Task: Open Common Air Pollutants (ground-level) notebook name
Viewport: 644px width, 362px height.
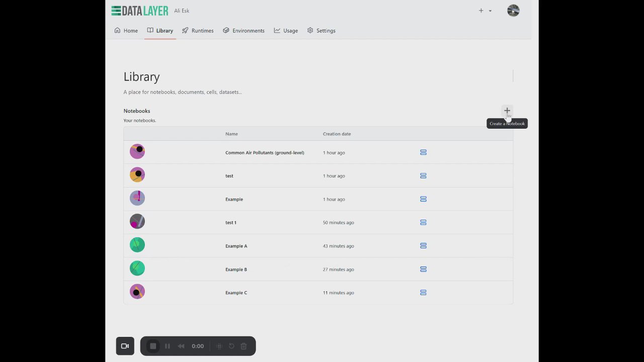Action: point(265,152)
